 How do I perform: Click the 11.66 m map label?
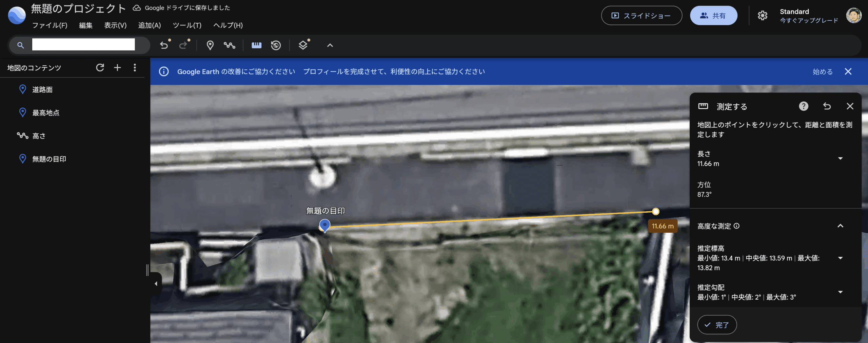tap(663, 226)
